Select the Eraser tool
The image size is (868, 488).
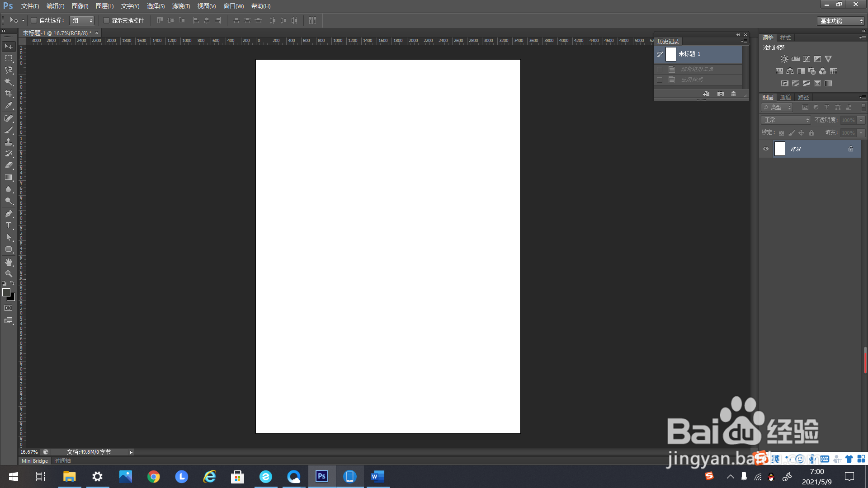click(x=9, y=165)
